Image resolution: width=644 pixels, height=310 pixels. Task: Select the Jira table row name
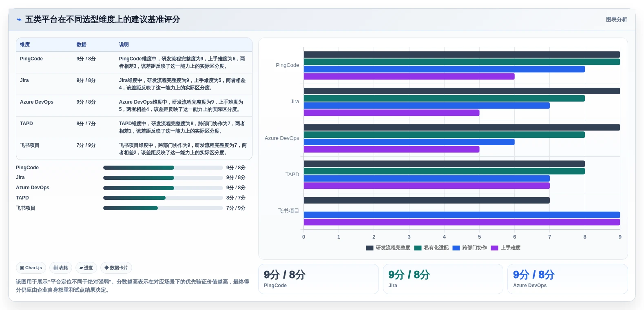point(24,80)
